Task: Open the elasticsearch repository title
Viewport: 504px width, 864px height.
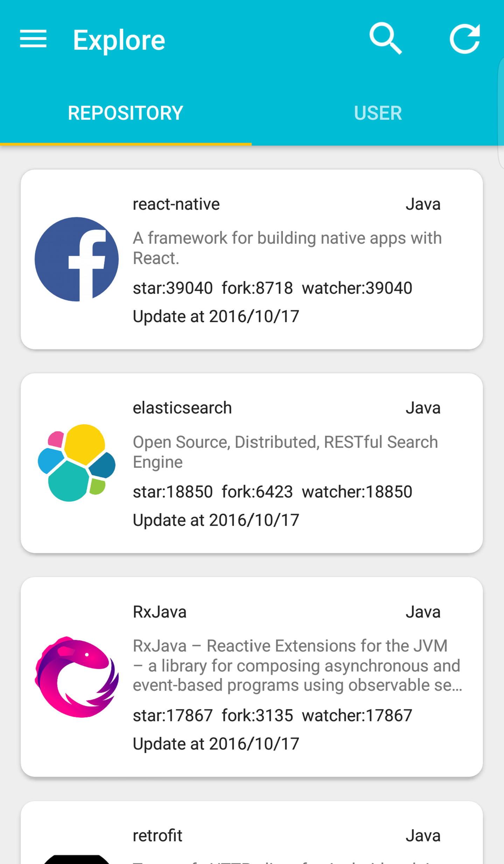Action: [182, 408]
